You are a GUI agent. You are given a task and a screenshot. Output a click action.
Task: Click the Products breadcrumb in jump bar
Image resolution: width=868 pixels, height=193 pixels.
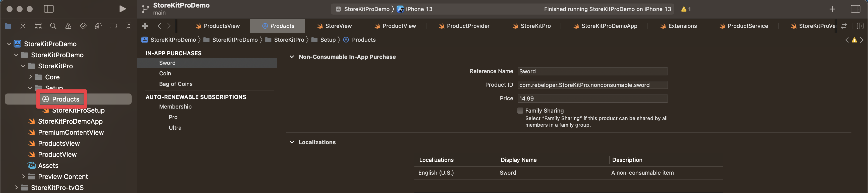[360, 40]
